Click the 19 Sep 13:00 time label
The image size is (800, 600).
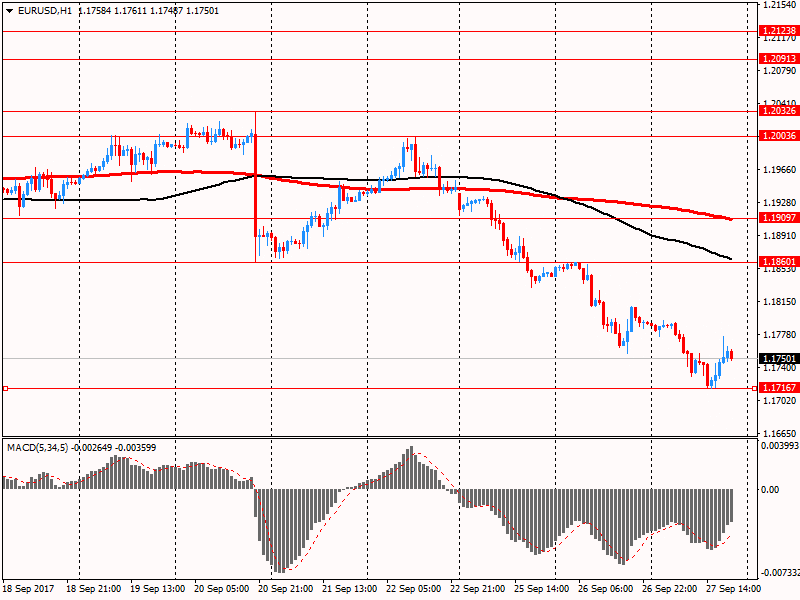pyautogui.click(x=158, y=589)
